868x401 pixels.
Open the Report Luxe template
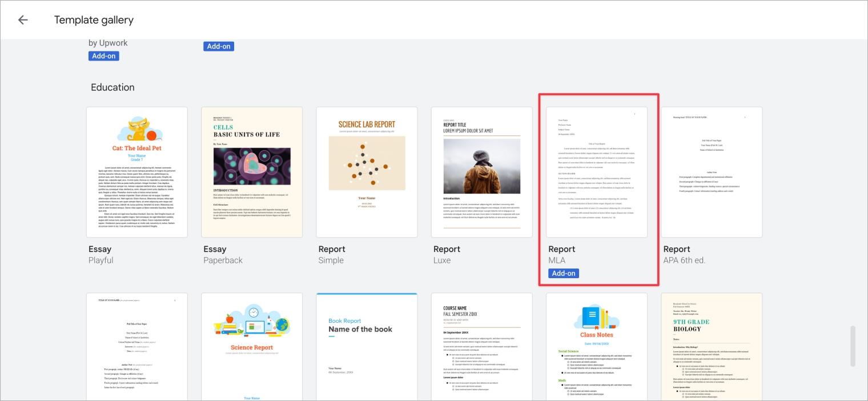click(481, 171)
